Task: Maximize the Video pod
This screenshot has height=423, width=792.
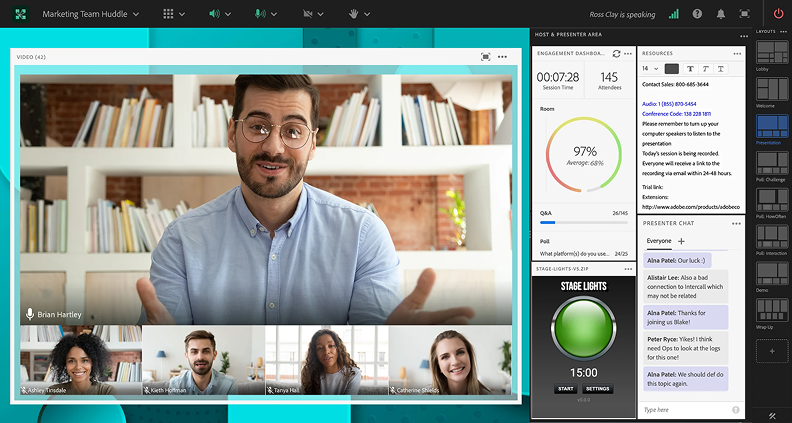Action: pyautogui.click(x=485, y=57)
